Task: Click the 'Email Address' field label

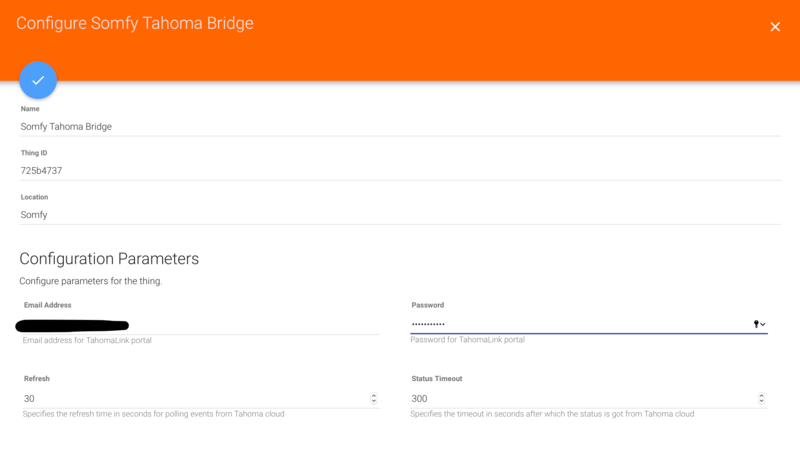Action: pos(47,305)
